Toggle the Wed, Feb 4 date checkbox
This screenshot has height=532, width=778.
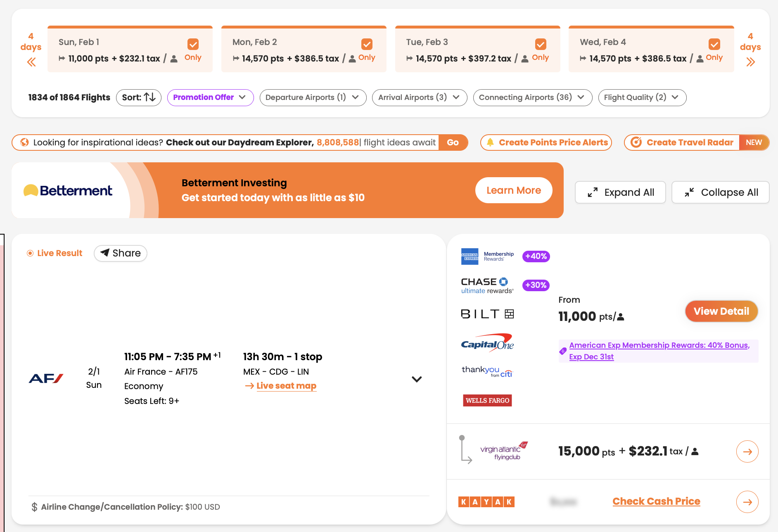point(714,44)
